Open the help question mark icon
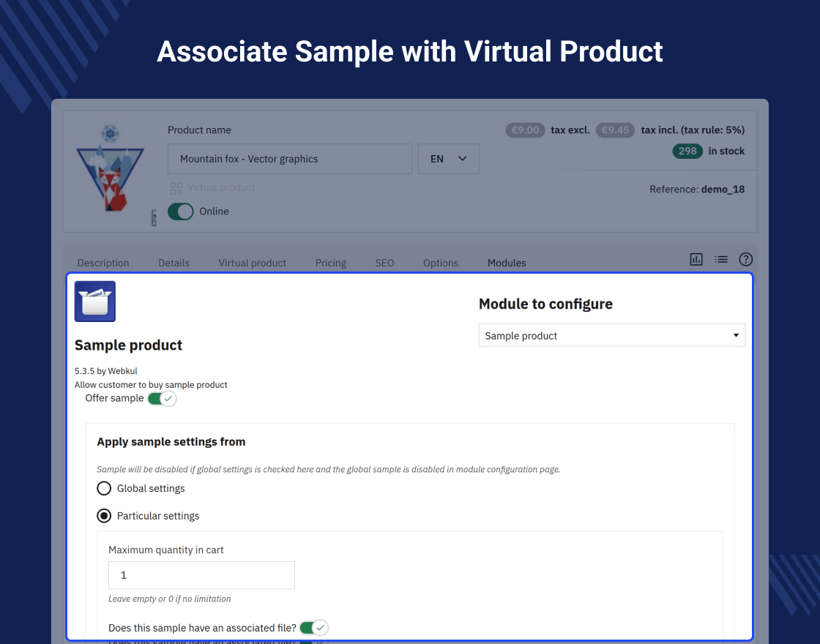The image size is (820, 644). [x=746, y=259]
